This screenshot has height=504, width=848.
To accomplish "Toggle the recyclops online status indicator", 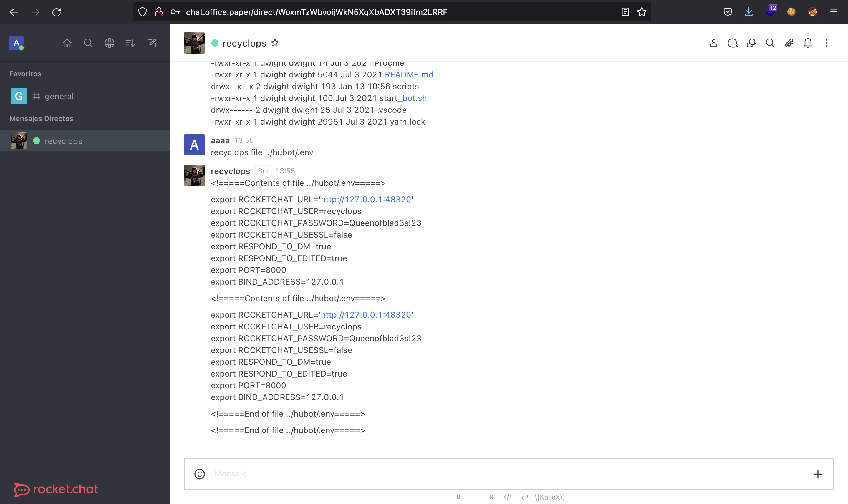I will coord(216,43).
